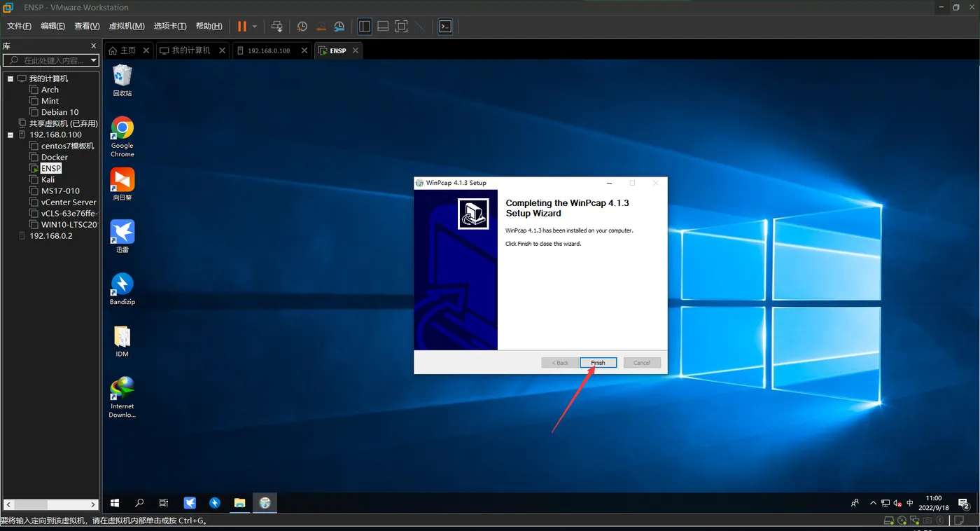Screen dimensions: 980x531
Task: Collapse the 我的计算机 tree node
Action: (x=10, y=78)
